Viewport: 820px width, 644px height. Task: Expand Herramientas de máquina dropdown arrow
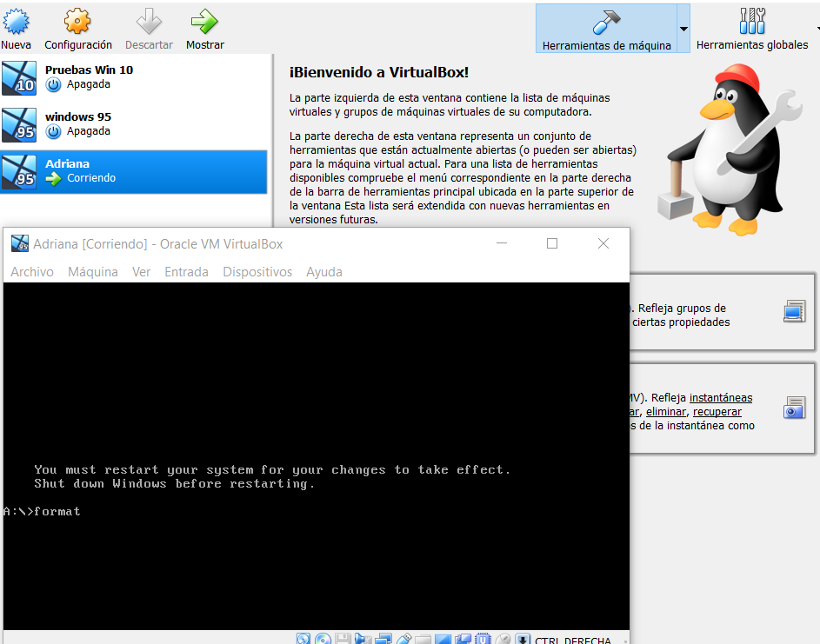[683, 29]
